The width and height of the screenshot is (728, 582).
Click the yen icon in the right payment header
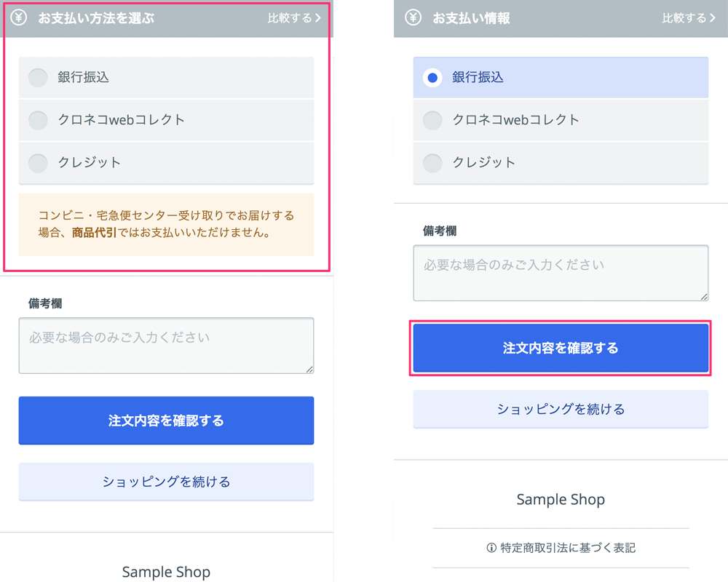click(x=412, y=17)
